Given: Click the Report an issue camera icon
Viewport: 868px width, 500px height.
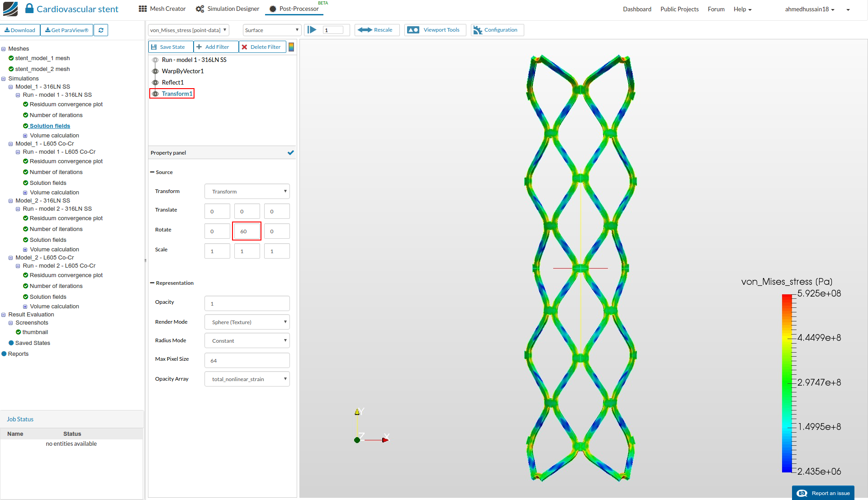Looking at the screenshot, I should (x=802, y=493).
